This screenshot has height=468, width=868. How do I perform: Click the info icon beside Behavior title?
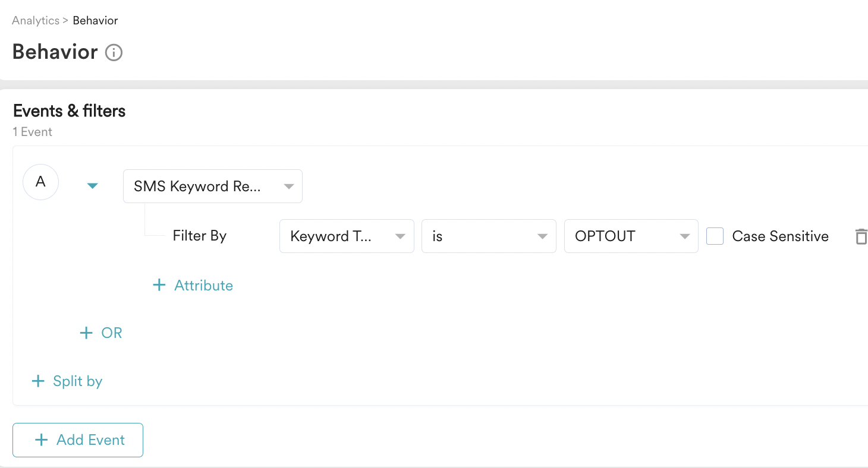(114, 53)
